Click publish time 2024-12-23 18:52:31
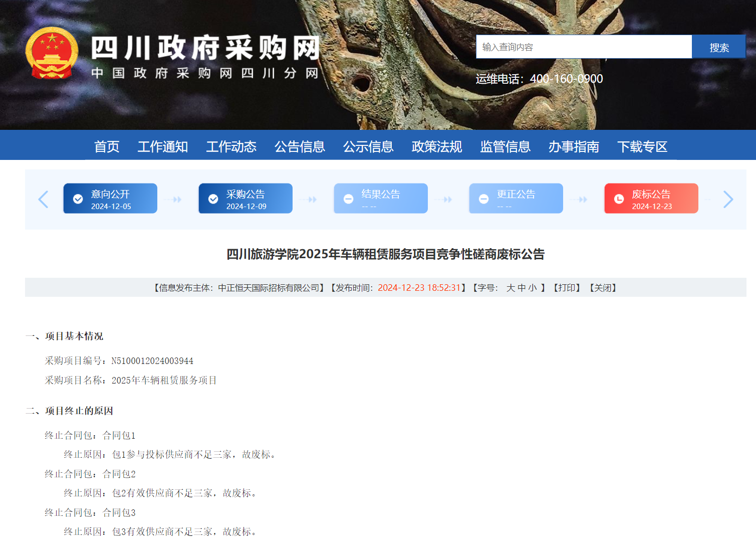756x554 pixels. pyautogui.click(x=419, y=288)
